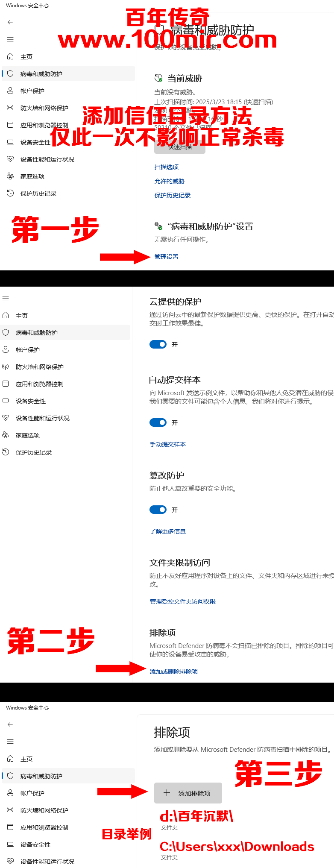
Task: Click 主页 house icon in 排除项 page sidebar
Action: tap(10, 759)
